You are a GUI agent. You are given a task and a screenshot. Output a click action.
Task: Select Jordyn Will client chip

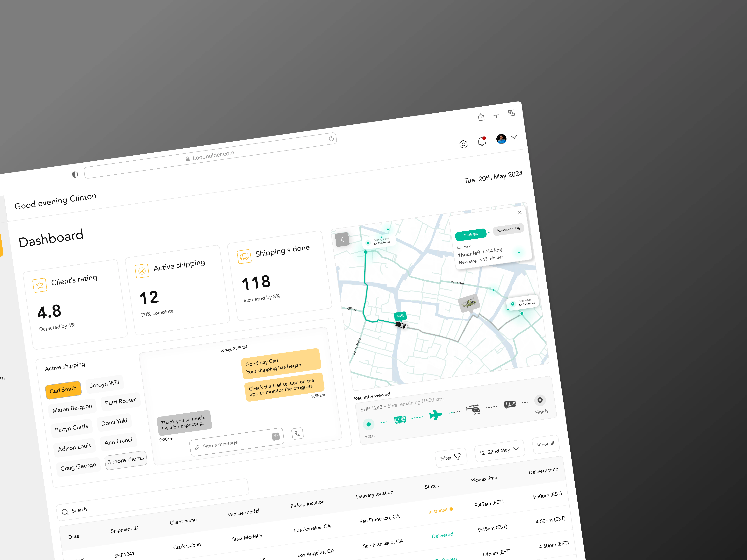(105, 384)
